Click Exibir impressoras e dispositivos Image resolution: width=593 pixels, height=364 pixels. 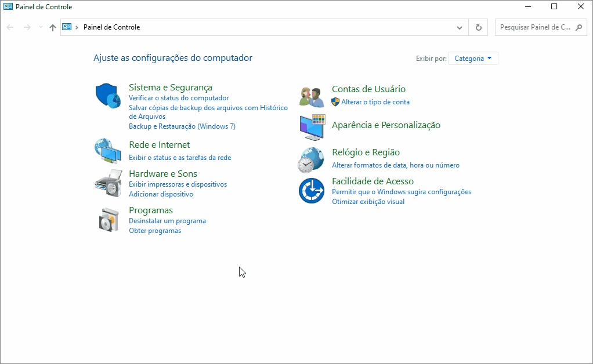point(178,184)
